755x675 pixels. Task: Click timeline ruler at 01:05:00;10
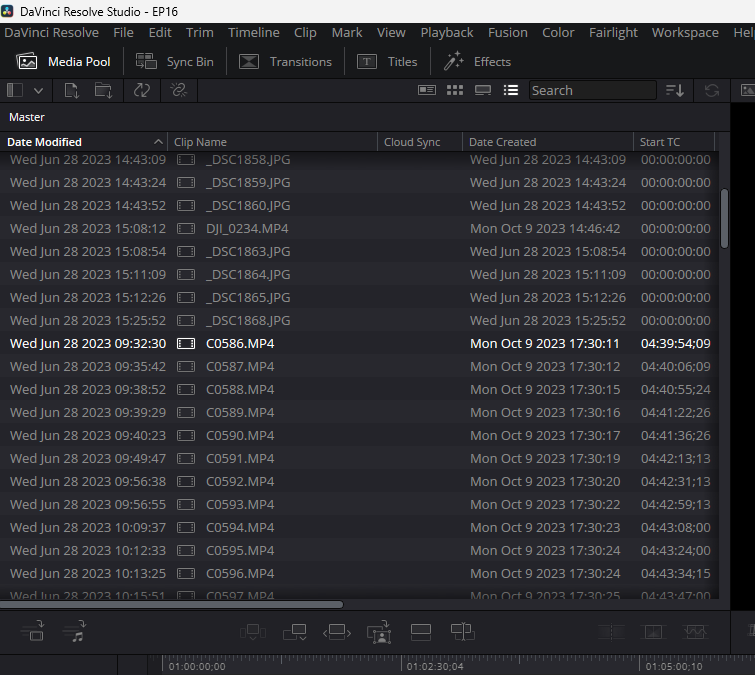click(674, 666)
